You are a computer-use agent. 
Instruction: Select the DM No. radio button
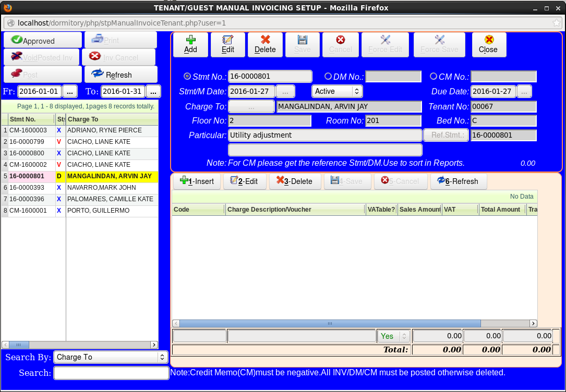(x=328, y=76)
